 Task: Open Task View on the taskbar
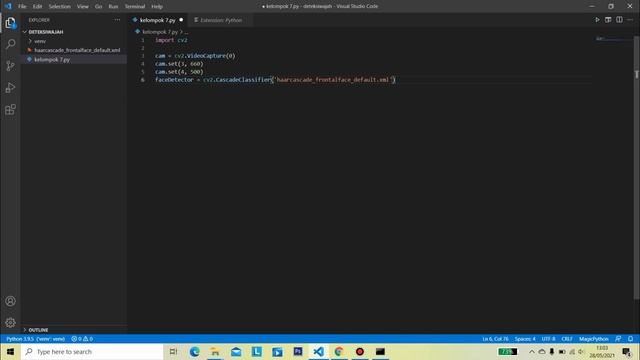(173, 351)
